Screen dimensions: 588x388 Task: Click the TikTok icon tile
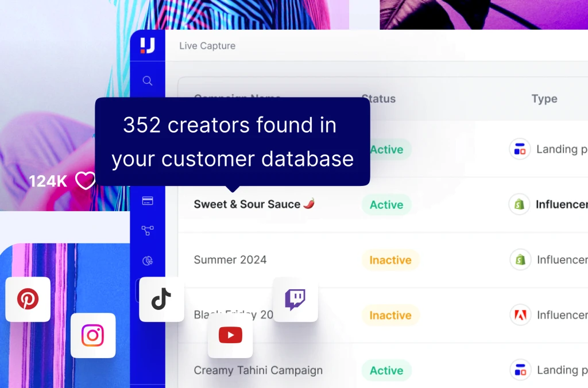point(161,299)
